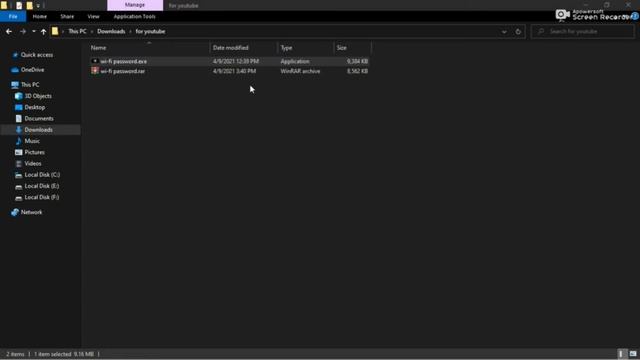This screenshot has height=360, width=640.
Task: Refresh the current folder
Action: [x=518, y=31]
